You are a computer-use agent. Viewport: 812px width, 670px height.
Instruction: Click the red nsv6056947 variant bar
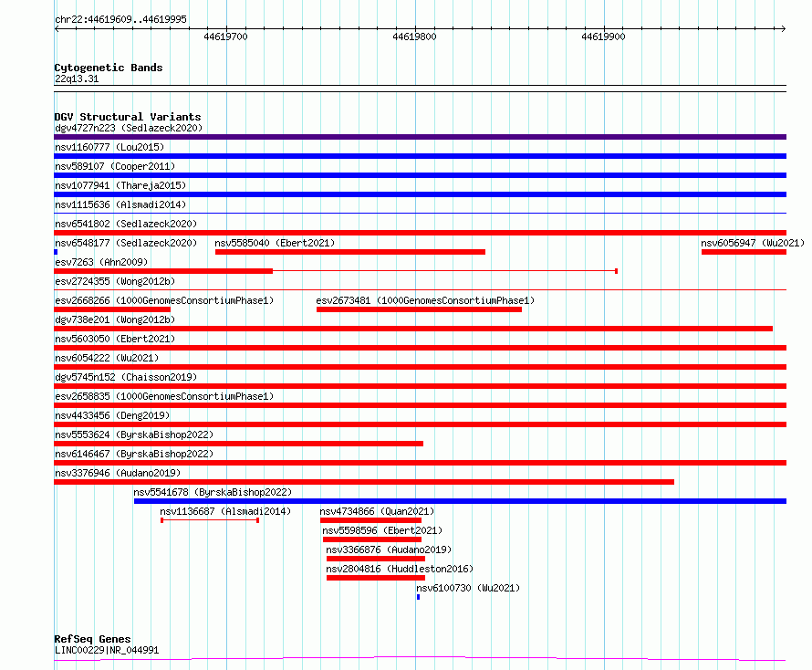pyautogui.click(x=744, y=252)
